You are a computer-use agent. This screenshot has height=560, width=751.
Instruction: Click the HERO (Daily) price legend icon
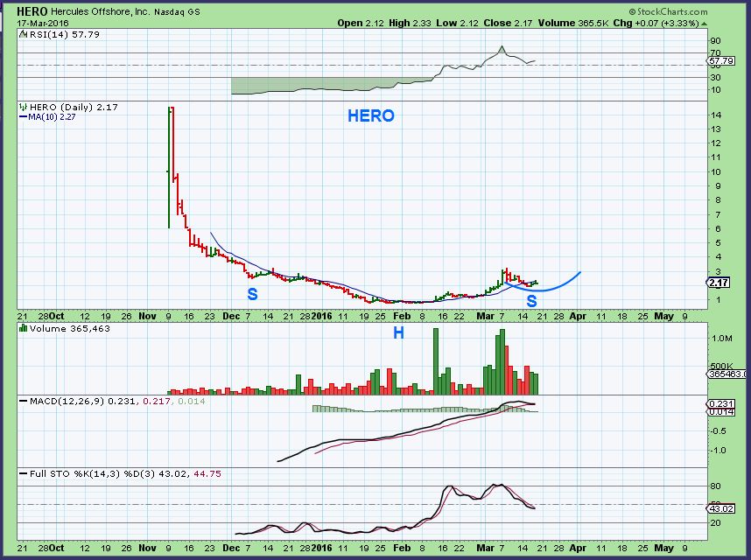[x=23, y=108]
